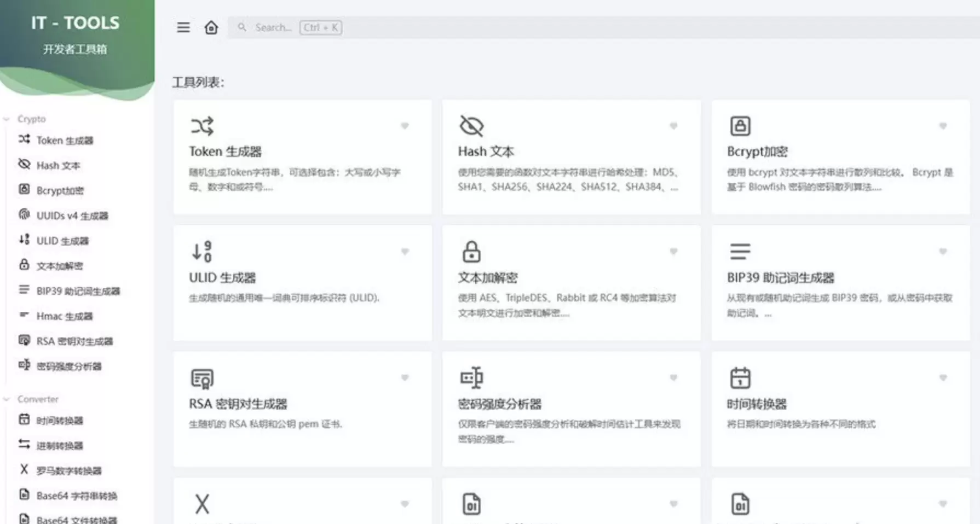Click the shuffle icon on Token 生成器 card
980x524 pixels.
(202, 126)
